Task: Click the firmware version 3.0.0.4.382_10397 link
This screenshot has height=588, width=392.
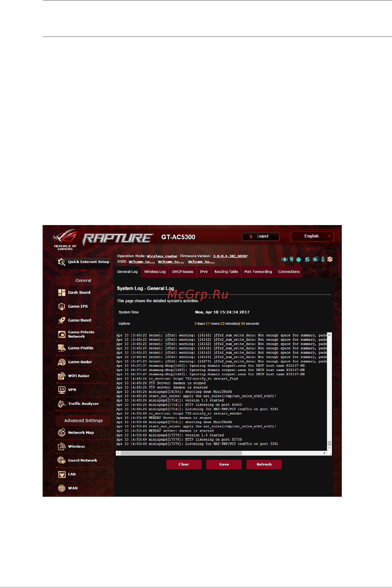Action: pos(230,256)
